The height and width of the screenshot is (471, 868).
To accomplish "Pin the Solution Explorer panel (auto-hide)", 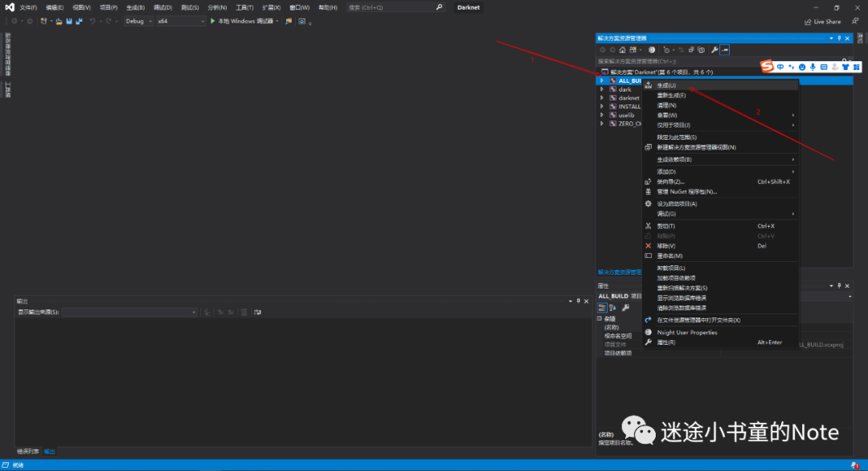I will (839, 39).
